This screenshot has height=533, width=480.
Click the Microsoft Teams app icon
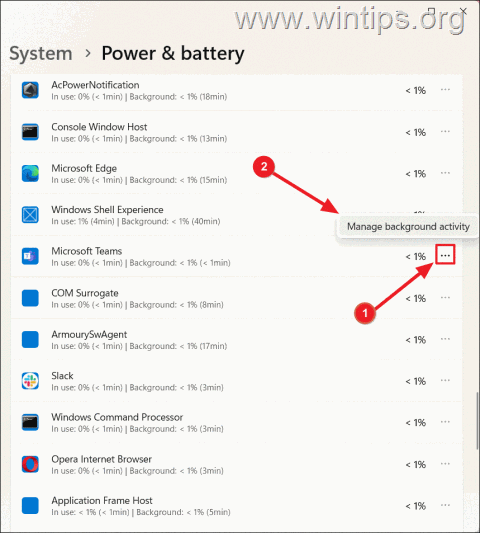pos(30,256)
